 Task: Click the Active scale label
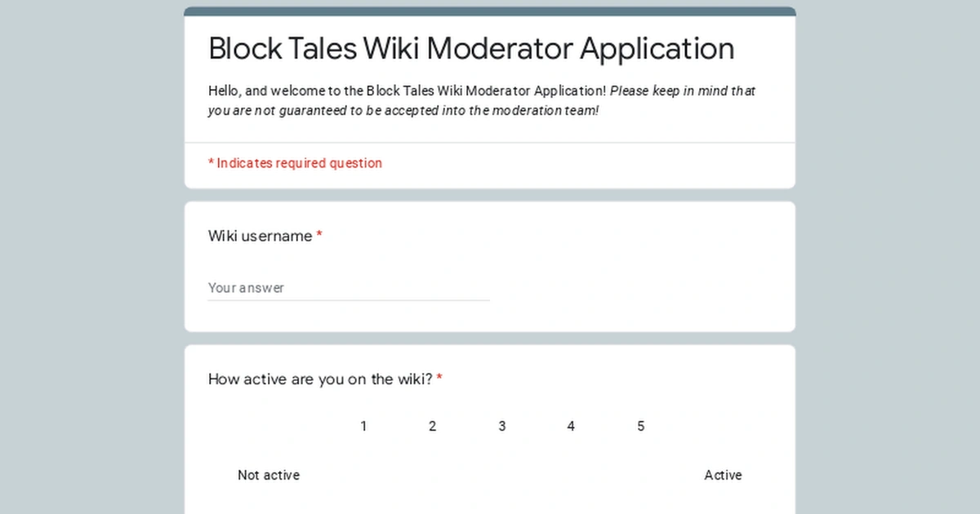click(724, 475)
